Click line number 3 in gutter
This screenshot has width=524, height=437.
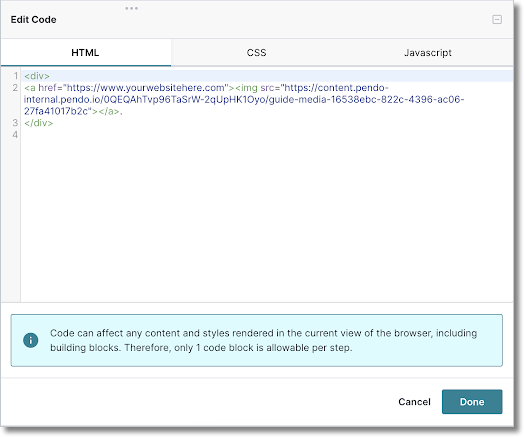[x=15, y=123]
